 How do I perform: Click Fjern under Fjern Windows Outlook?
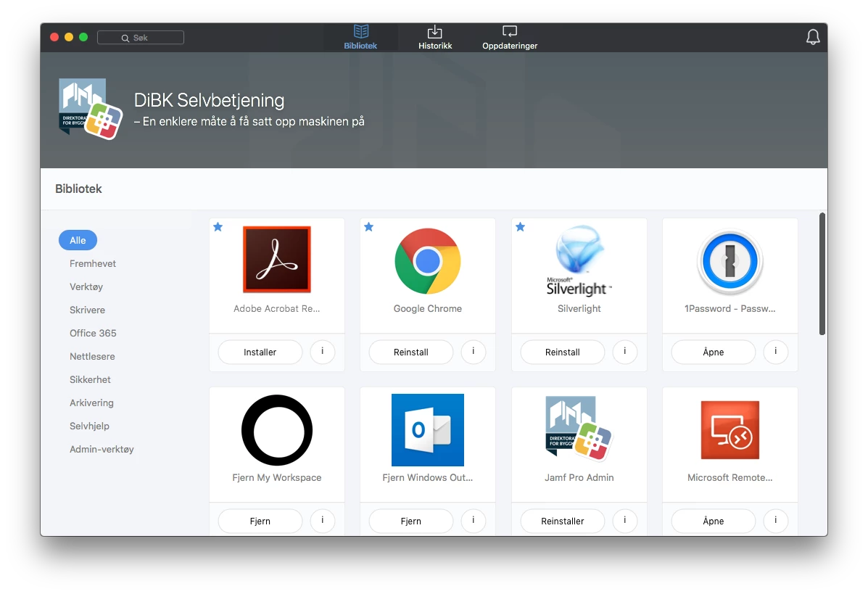click(x=410, y=521)
